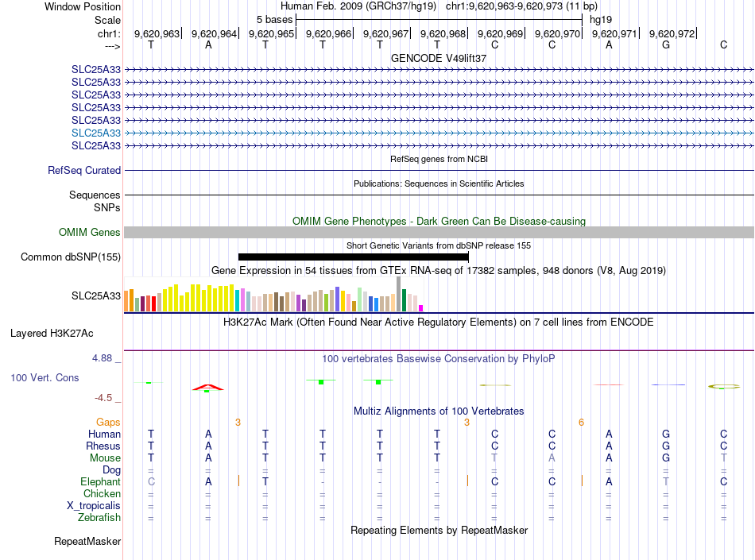Image resolution: width=755 pixels, height=560 pixels.
Task: Click the red 'A' PhyloP conservation logo
Action: tap(207, 388)
